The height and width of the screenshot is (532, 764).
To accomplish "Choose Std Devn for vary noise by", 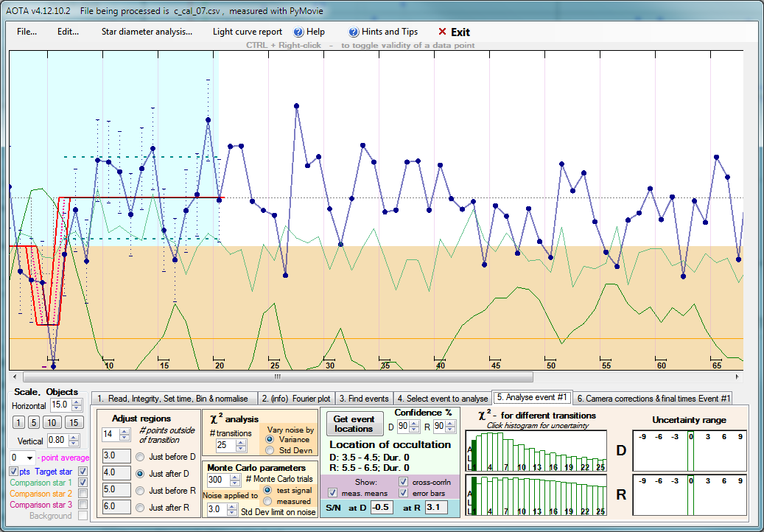I will pos(269,450).
